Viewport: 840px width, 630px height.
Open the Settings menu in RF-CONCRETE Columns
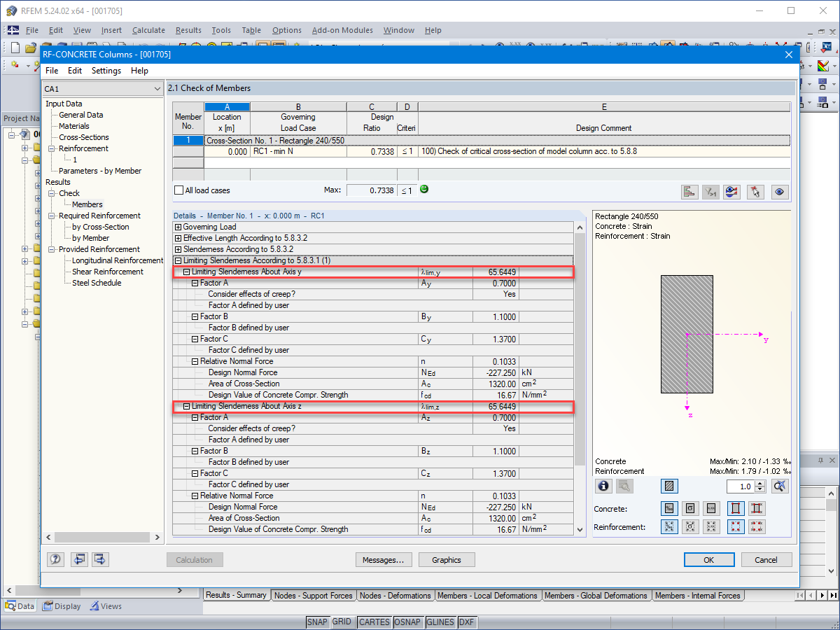106,71
